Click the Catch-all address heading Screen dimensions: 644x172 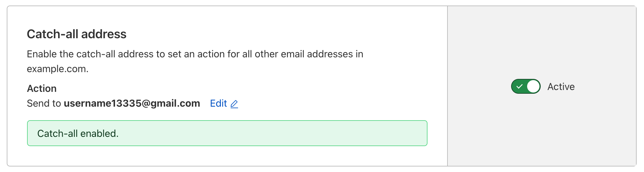click(77, 34)
